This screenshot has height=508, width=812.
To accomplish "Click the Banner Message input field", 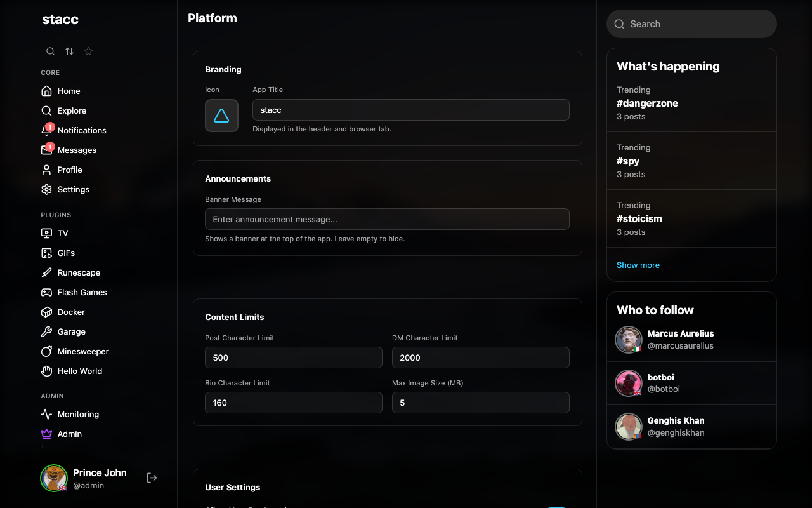I will 387,219.
